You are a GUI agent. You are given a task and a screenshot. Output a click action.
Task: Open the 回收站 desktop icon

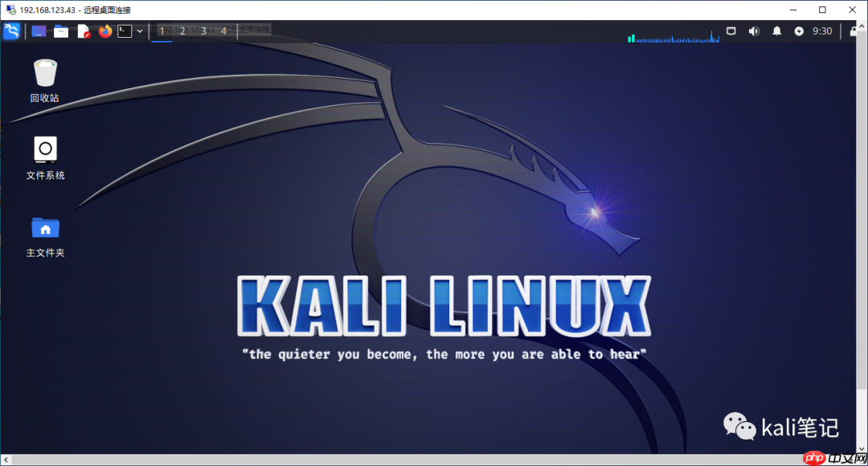[45, 80]
